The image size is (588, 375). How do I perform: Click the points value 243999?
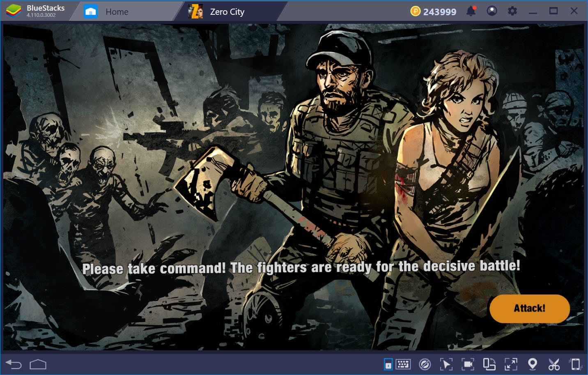tap(439, 12)
